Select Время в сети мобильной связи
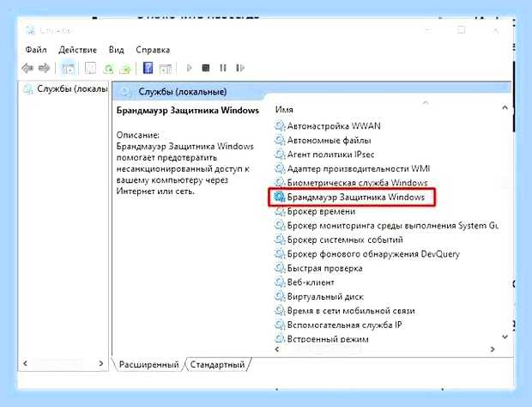 351,311
